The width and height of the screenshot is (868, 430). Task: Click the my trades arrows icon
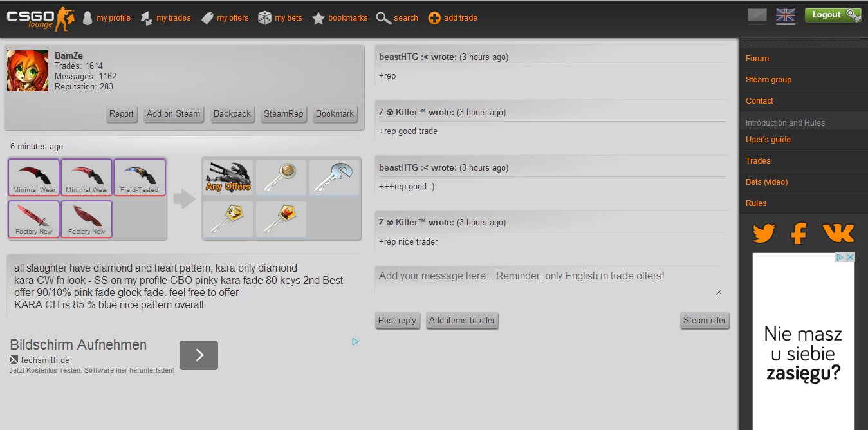(x=147, y=18)
